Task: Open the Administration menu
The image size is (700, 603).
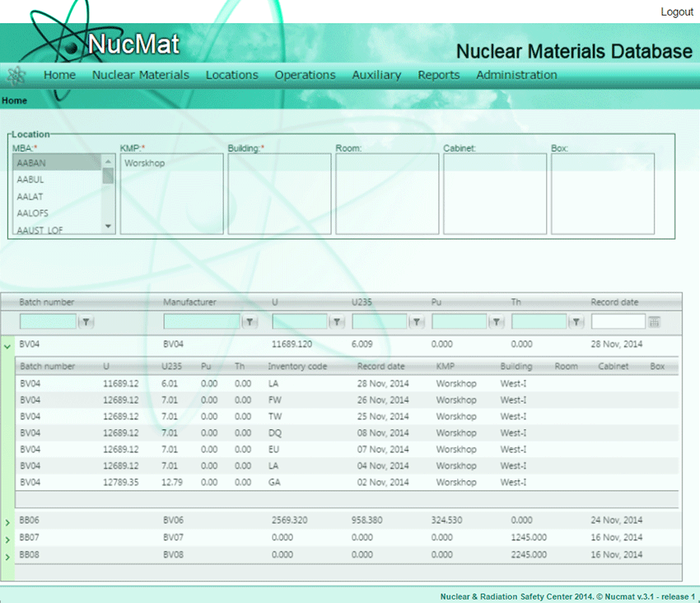Action: pos(516,75)
